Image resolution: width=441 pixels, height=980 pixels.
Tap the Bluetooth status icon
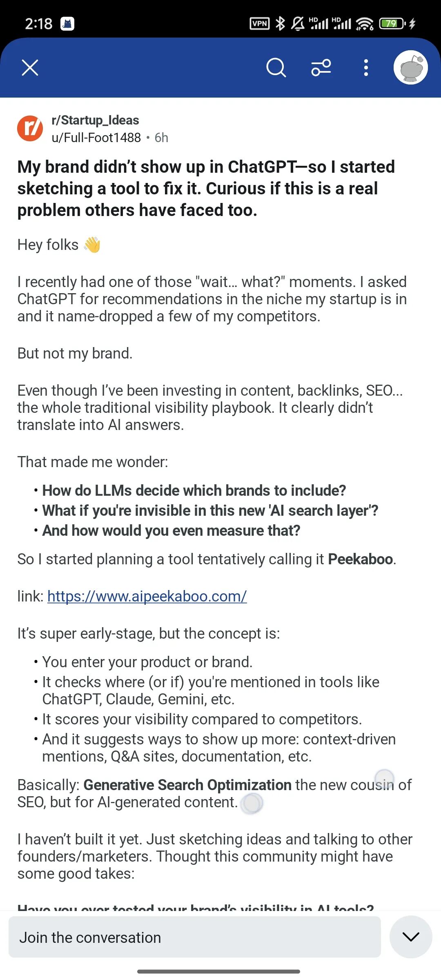point(280,24)
